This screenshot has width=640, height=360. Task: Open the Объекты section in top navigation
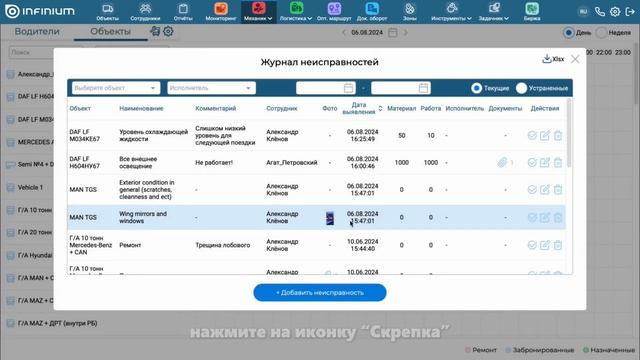click(x=107, y=12)
